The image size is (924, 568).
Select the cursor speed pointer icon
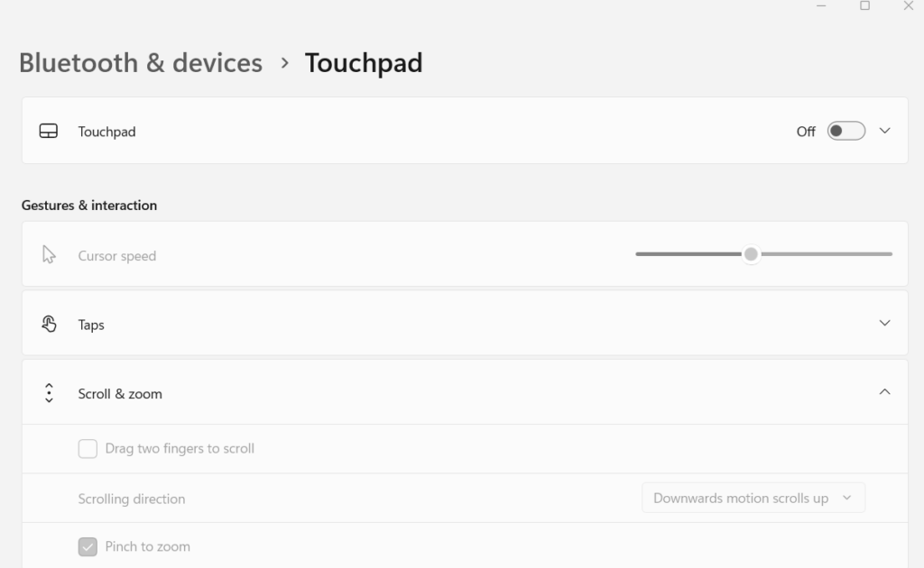(49, 253)
